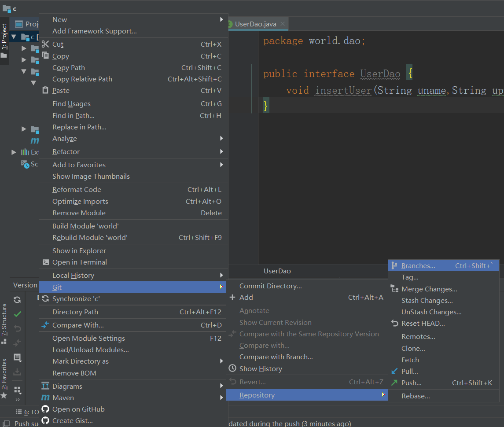Screen dimensions: 504x427
Task: Click the revert arrow icon in Version Control toolbar
Action: pos(18,328)
